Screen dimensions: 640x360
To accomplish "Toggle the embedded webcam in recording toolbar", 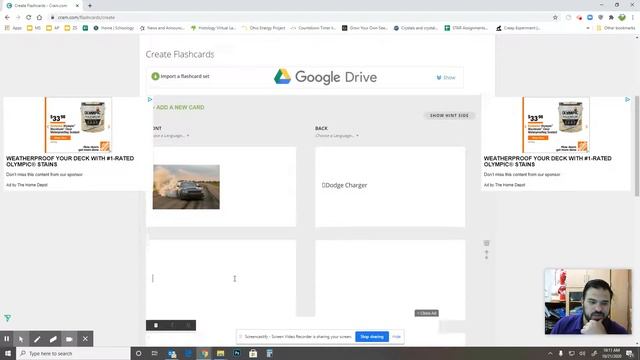I will coord(69,339).
